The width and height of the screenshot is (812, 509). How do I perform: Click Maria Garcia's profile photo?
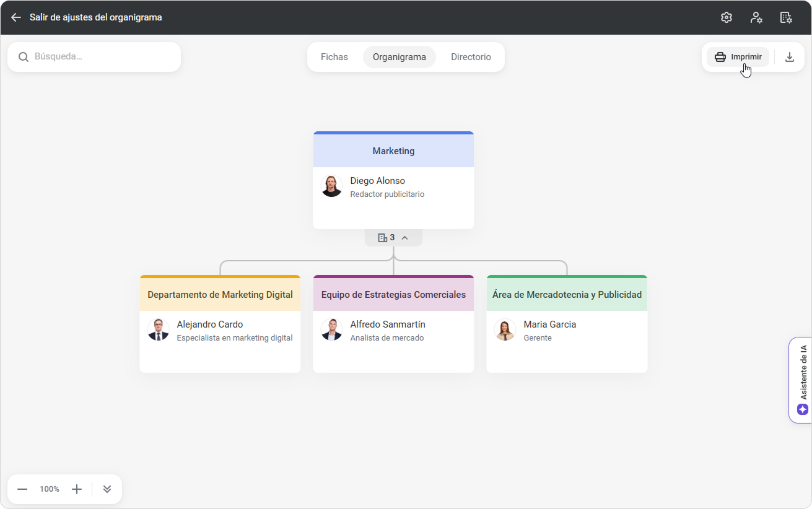pos(505,330)
